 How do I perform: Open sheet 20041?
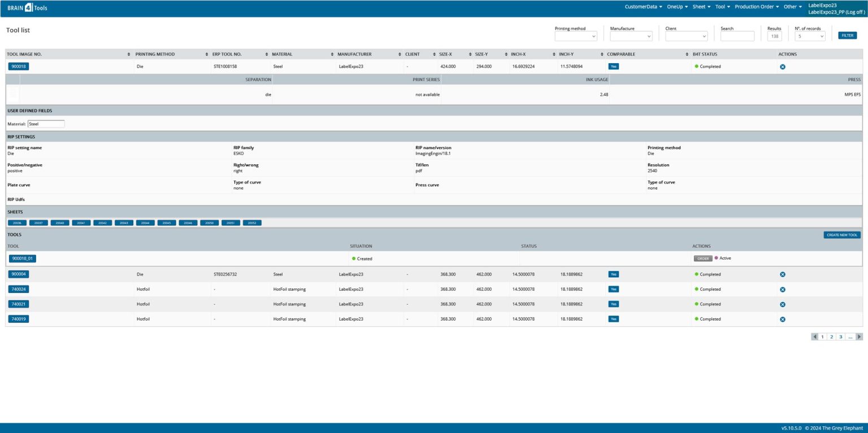(x=81, y=223)
